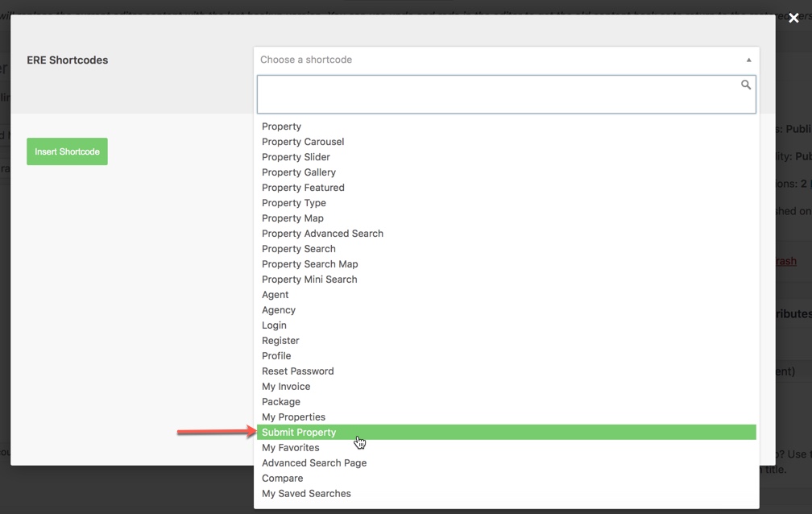
Task: Pick the My Properties option
Action: pyautogui.click(x=507, y=417)
